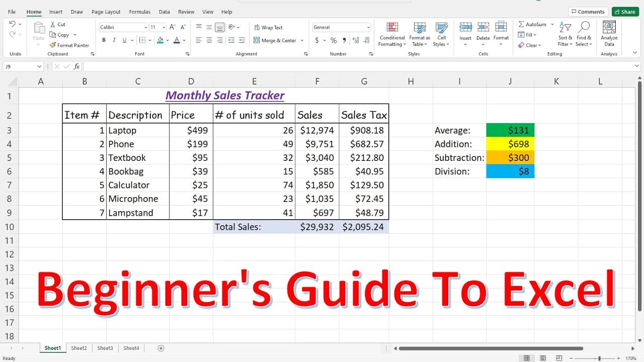Viewport: 644px width, 362px height.
Task: Click the Format Painter icon
Action: coord(52,45)
